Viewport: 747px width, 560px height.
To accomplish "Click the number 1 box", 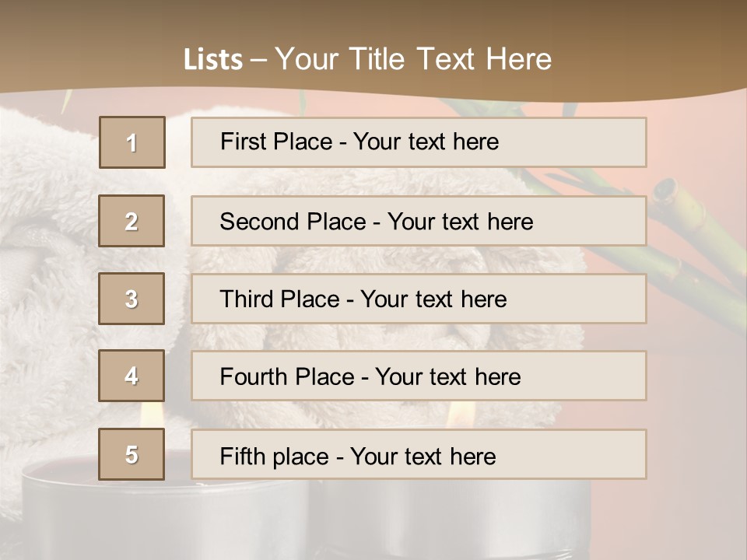I will 132,142.
